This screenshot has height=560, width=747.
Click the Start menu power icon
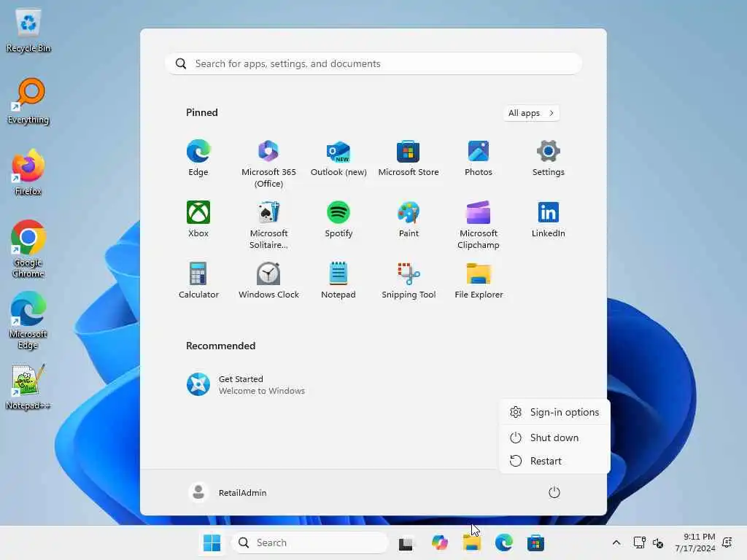[x=554, y=492]
